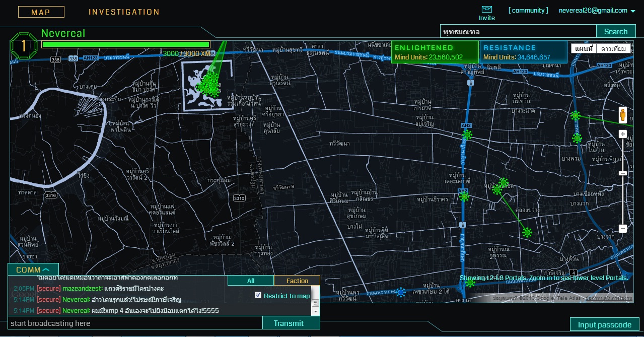Viewport: 644px width, 337px height.
Task: Collapse the COMM panel
Action: pyautogui.click(x=33, y=269)
